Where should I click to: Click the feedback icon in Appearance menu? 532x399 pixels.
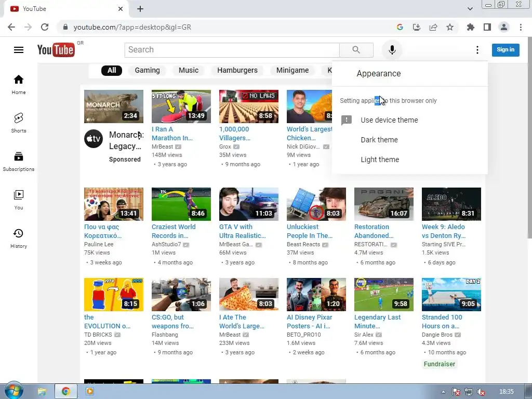click(347, 120)
